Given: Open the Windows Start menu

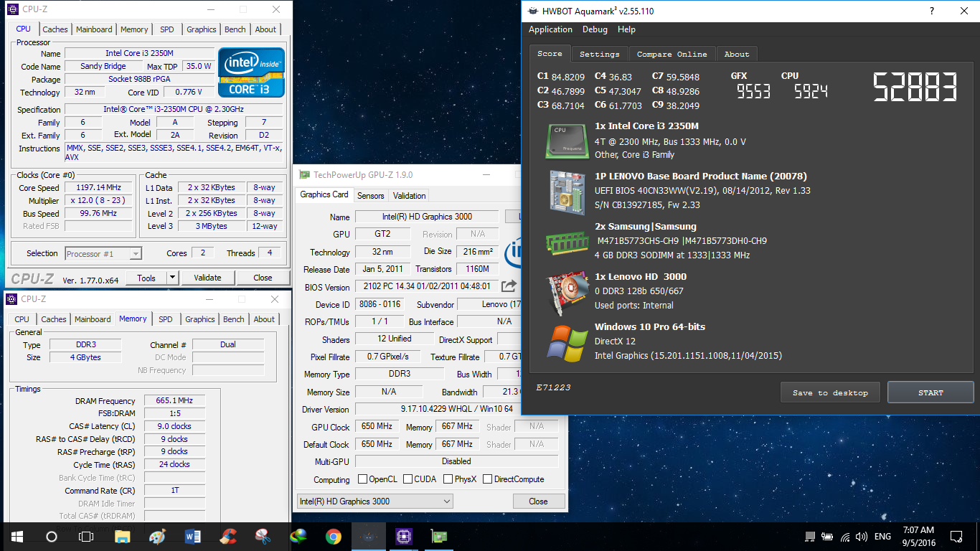Looking at the screenshot, I should coord(17,536).
